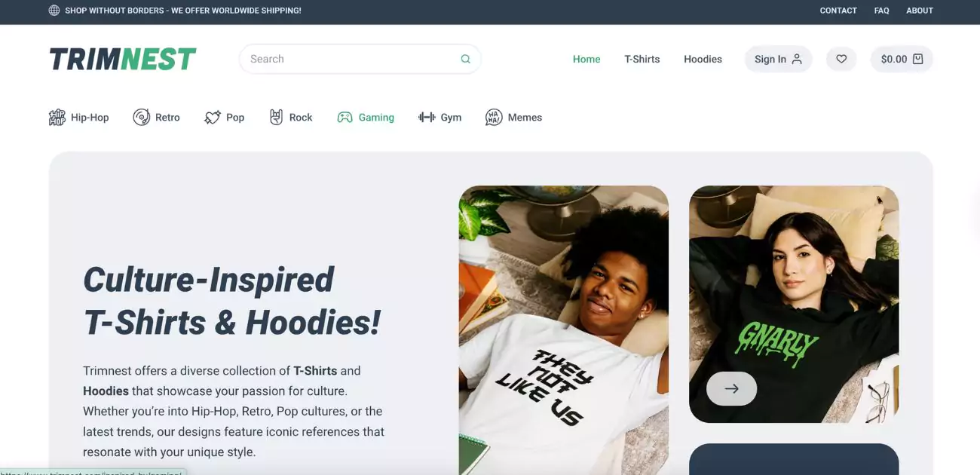Open the Memes speech bubble icon

494,118
